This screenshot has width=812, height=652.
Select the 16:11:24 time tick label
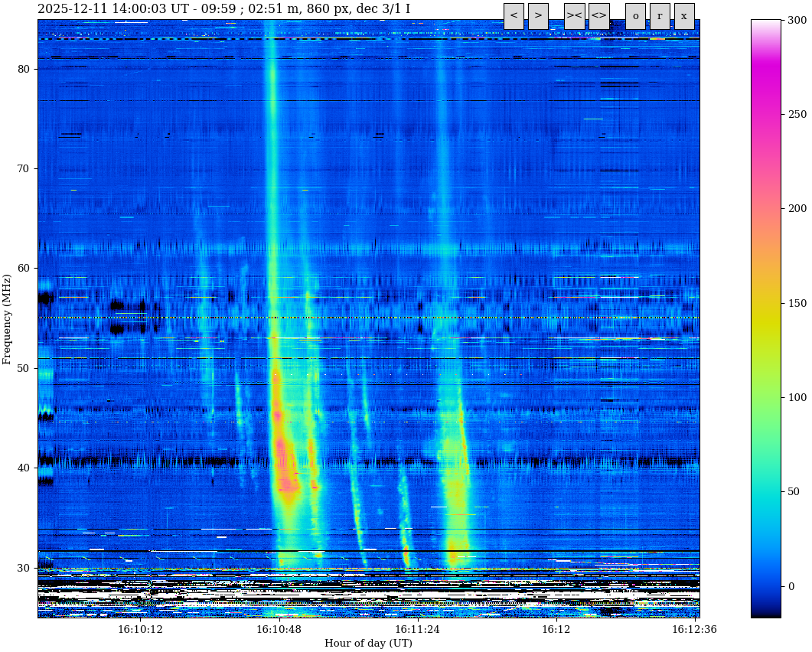click(x=417, y=630)
